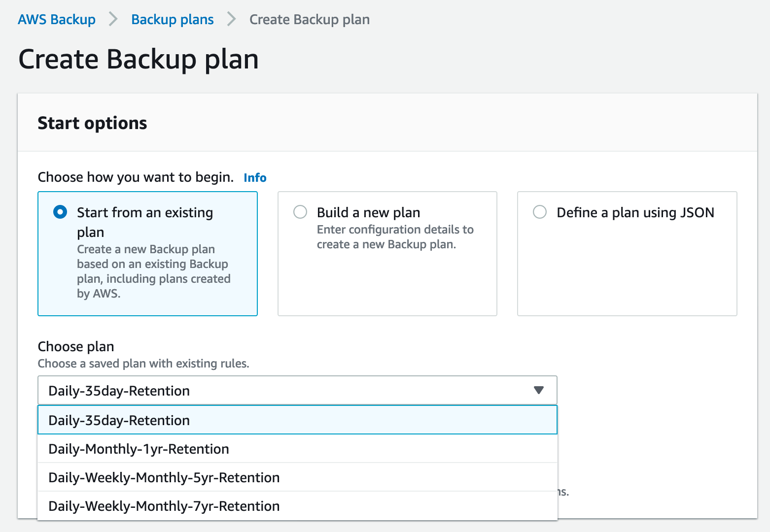The width and height of the screenshot is (770, 532).
Task: Click the Choose plan field label
Action: click(x=76, y=346)
